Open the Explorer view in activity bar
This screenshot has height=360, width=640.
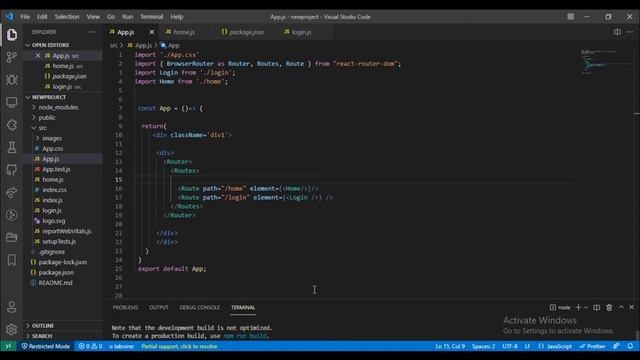pos(11,35)
